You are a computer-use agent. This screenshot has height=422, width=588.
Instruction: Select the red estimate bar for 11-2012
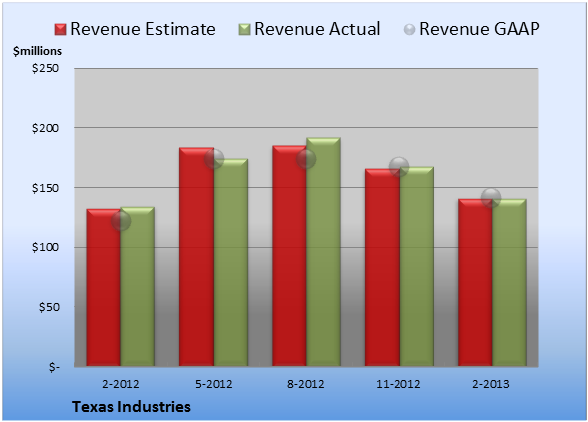tap(382, 267)
